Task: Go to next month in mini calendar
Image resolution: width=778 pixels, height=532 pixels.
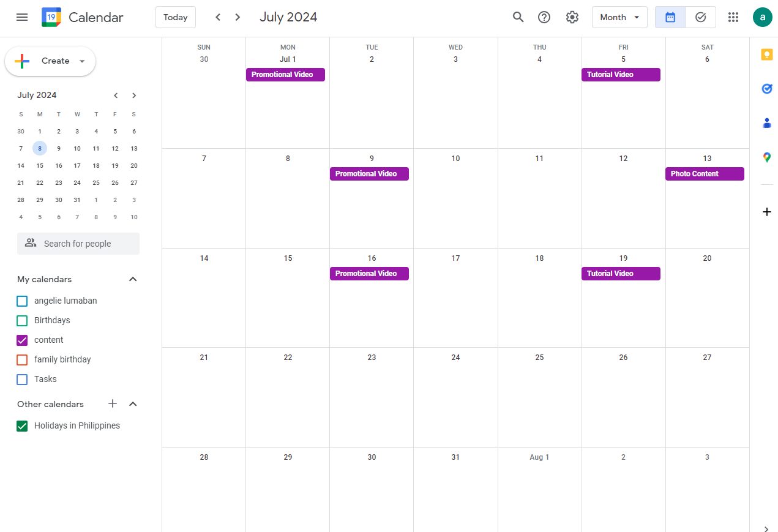Action: (x=134, y=96)
